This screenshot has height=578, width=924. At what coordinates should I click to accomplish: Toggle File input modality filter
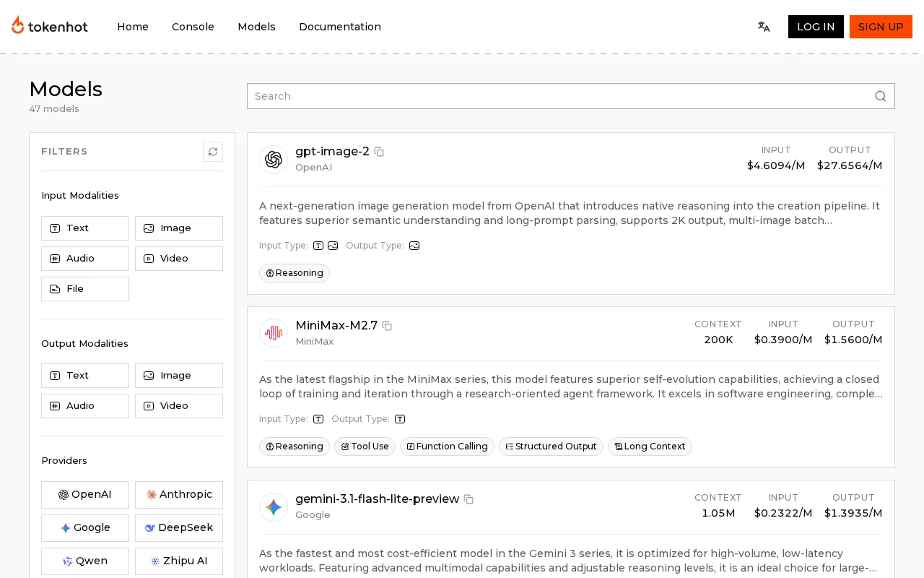coord(85,289)
